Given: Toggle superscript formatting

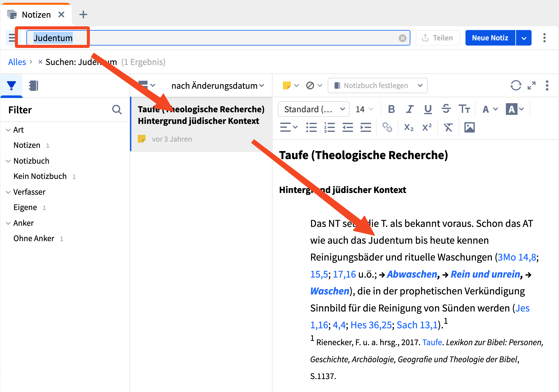Looking at the screenshot, I should pos(427,127).
